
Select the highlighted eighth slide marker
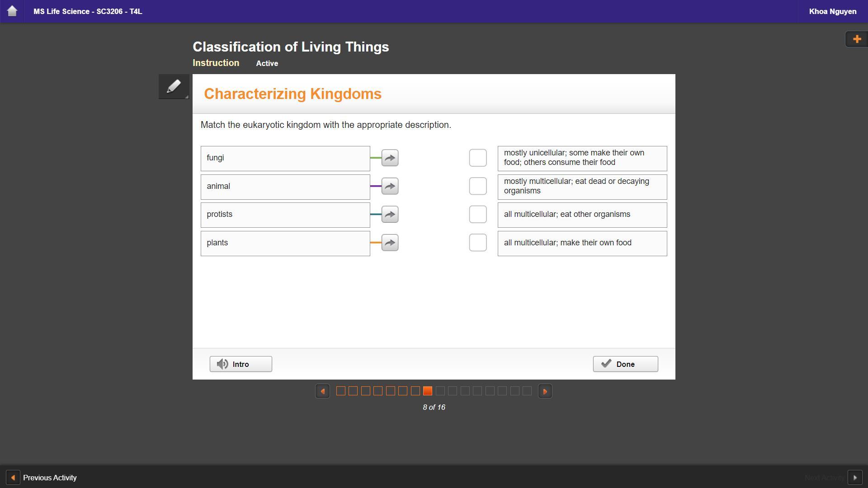tap(428, 391)
